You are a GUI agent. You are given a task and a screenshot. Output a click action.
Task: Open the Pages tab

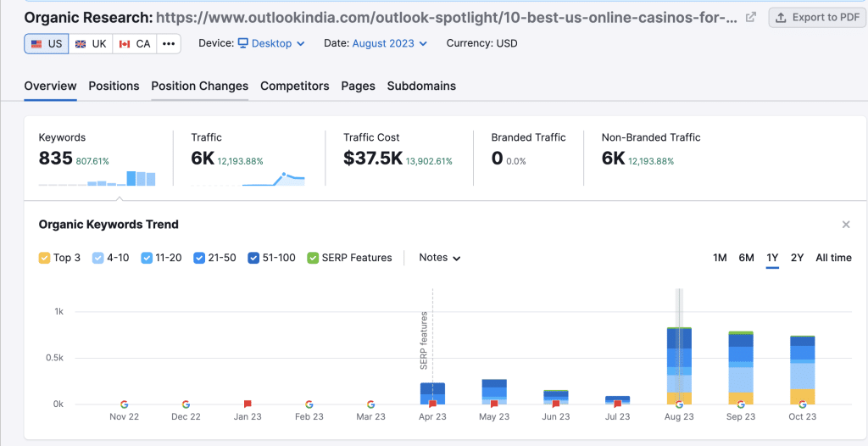[x=359, y=86]
